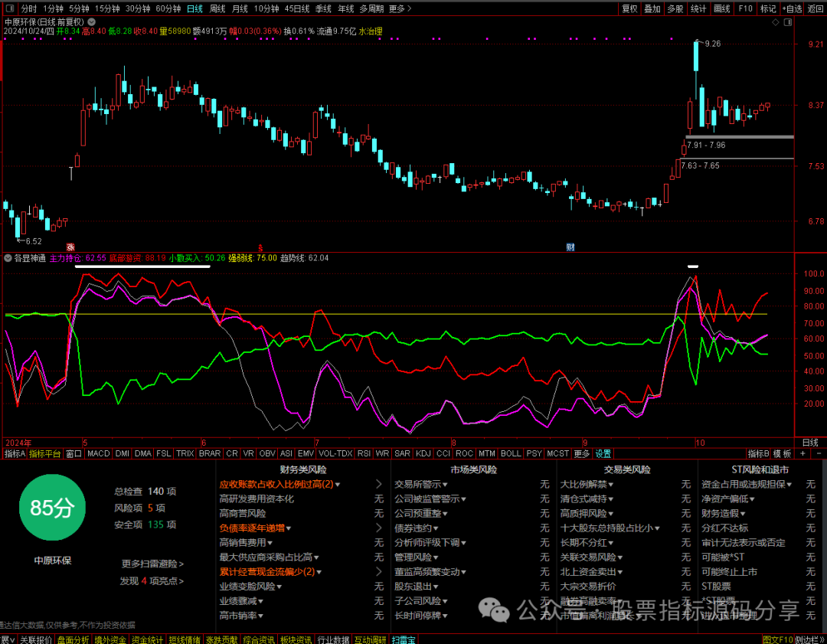Screen dimensions: 827x644
Task: Select the MACD indicator tab
Action: 99,453
